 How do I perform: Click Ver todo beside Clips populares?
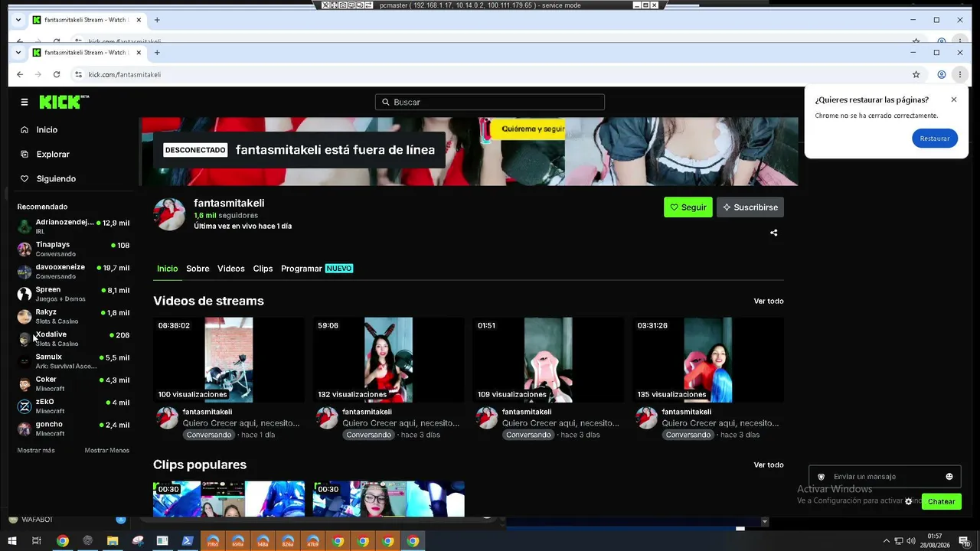(769, 465)
